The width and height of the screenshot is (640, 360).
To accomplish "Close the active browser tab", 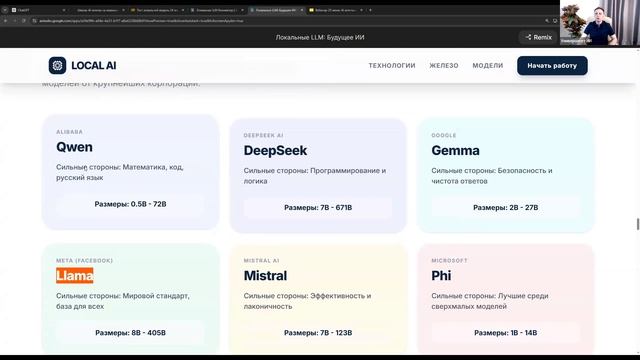I will [x=302, y=10].
